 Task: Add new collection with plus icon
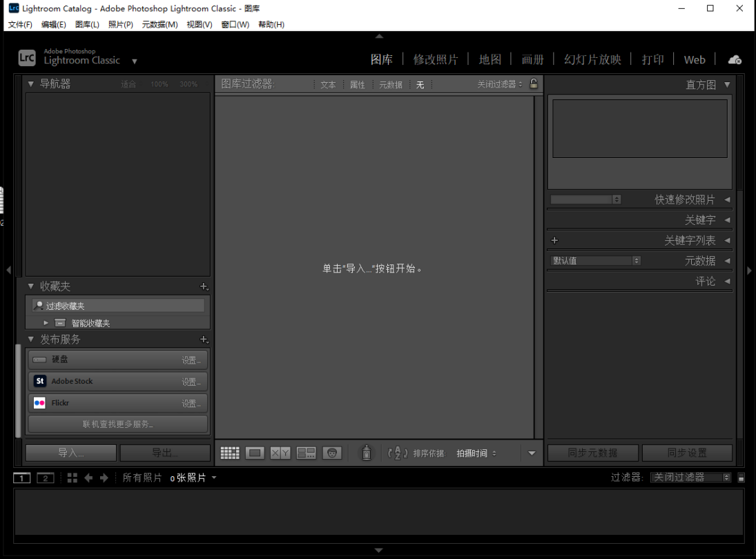[204, 286]
